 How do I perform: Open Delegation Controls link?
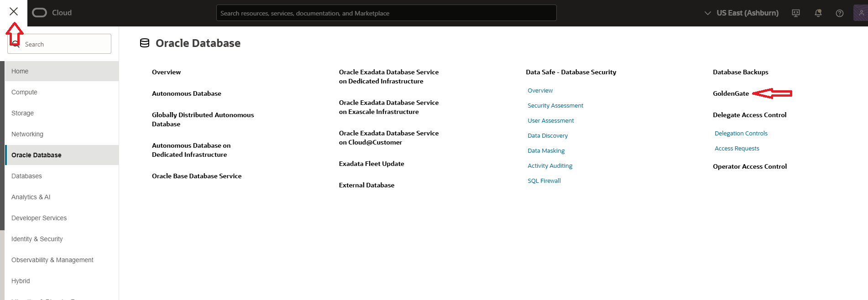click(741, 134)
